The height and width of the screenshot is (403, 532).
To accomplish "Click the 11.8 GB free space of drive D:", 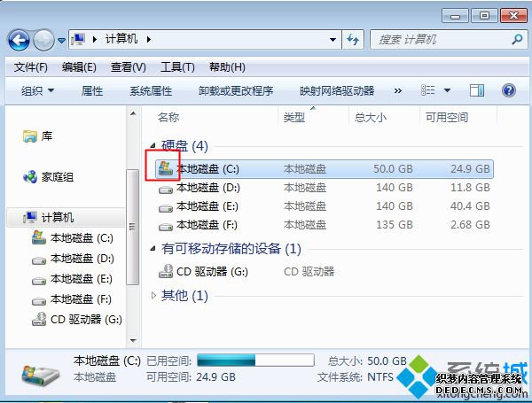I will 470,187.
